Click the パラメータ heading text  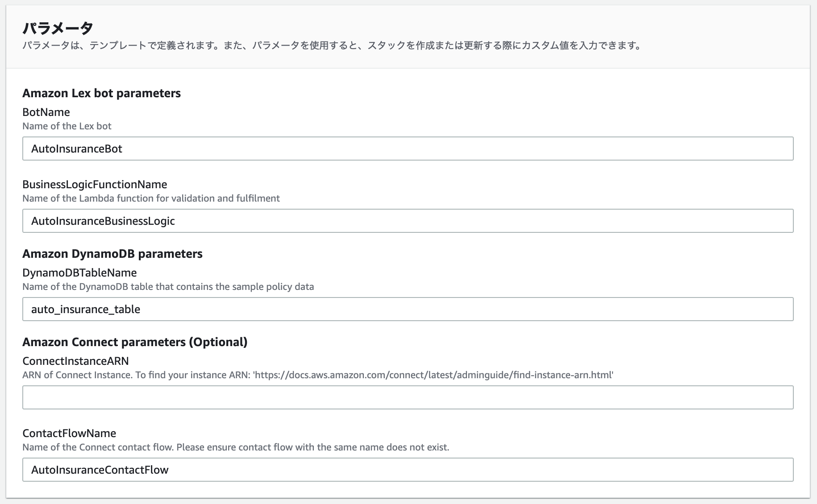click(x=58, y=28)
